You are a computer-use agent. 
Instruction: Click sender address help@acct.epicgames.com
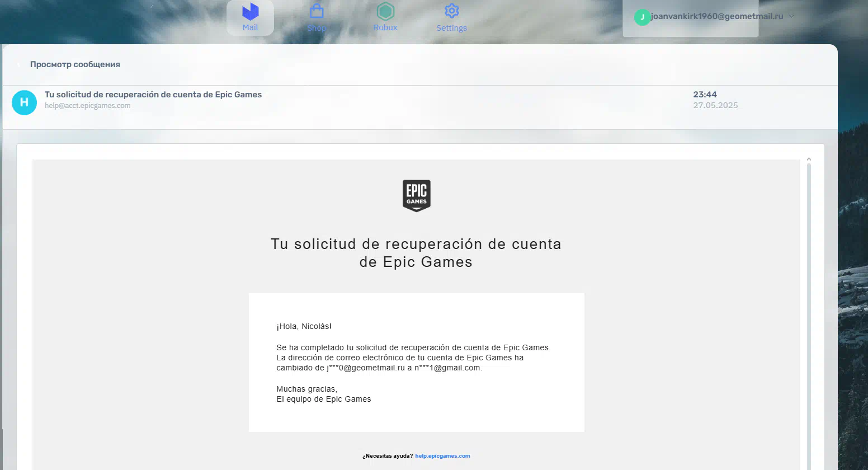coord(88,106)
